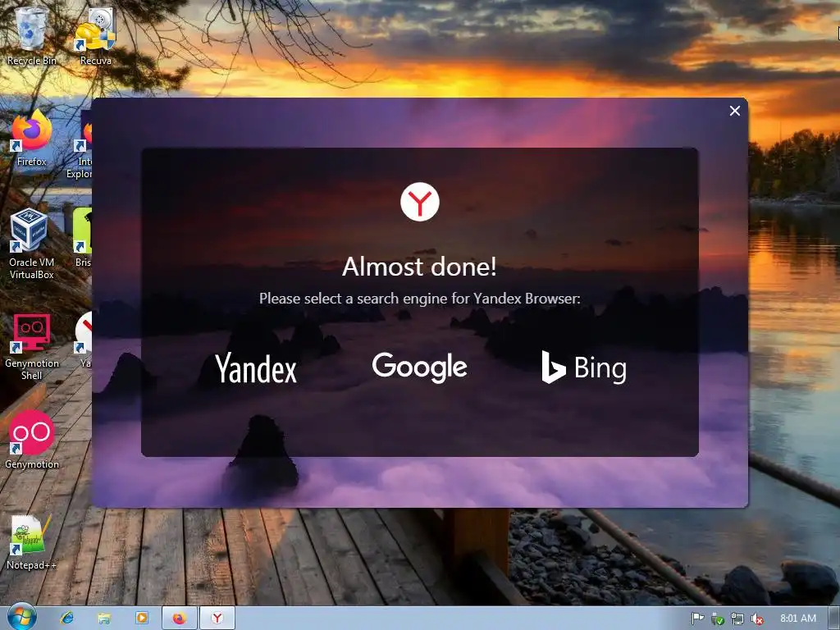Image resolution: width=840 pixels, height=630 pixels.
Task: Select the Genymotion desktop shortcut
Action: pyautogui.click(x=32, y=441)
